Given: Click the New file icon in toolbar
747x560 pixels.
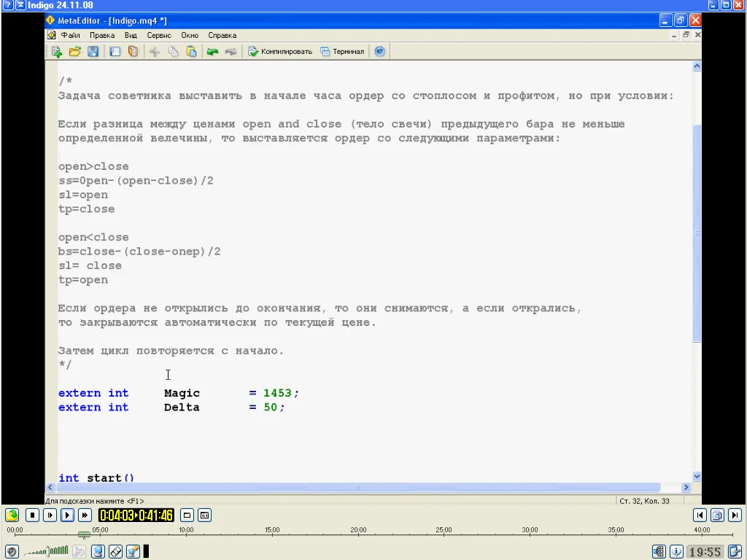Looking at the screenshot, I should pos(56,52).
